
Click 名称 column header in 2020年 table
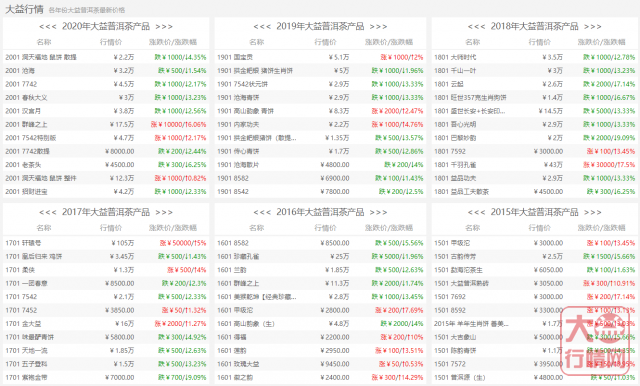click(x=44, y=42)
